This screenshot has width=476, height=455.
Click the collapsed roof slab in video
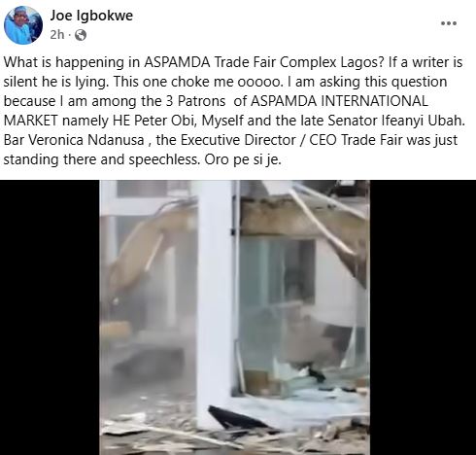[303, 214]
